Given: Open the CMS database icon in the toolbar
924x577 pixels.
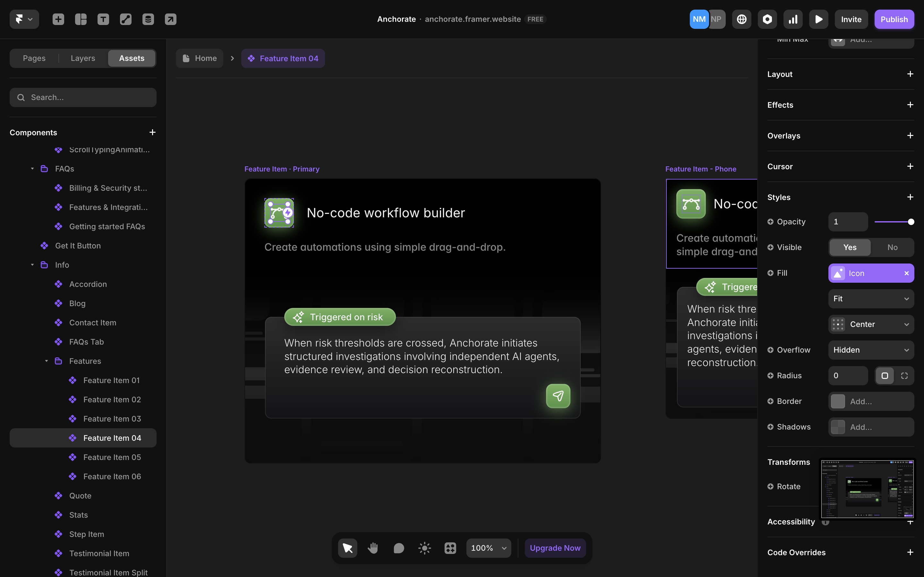Looking at the screenshot, I should tap(148, 19).
